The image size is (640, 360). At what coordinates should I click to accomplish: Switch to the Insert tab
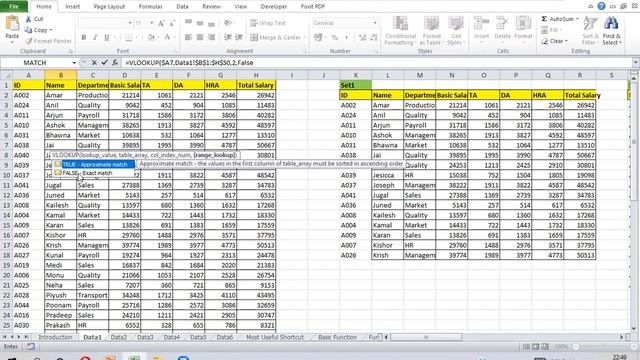tap(73, 7)
